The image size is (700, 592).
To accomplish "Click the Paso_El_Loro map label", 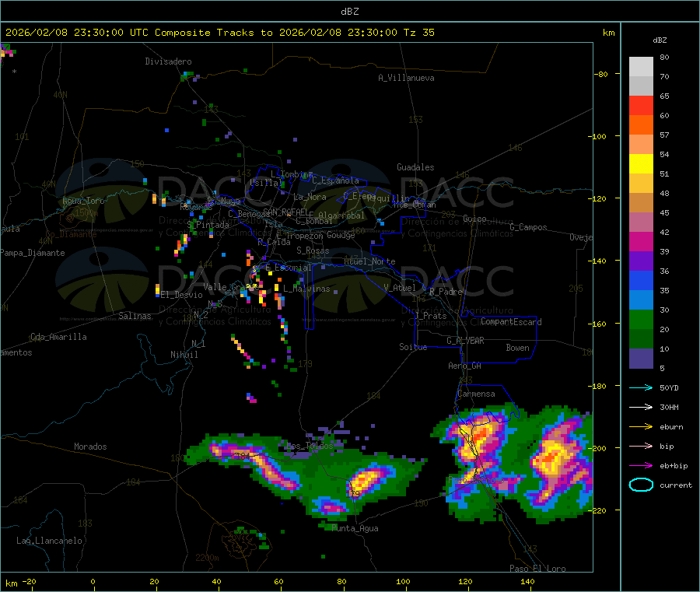I will [x=537, y=569].
